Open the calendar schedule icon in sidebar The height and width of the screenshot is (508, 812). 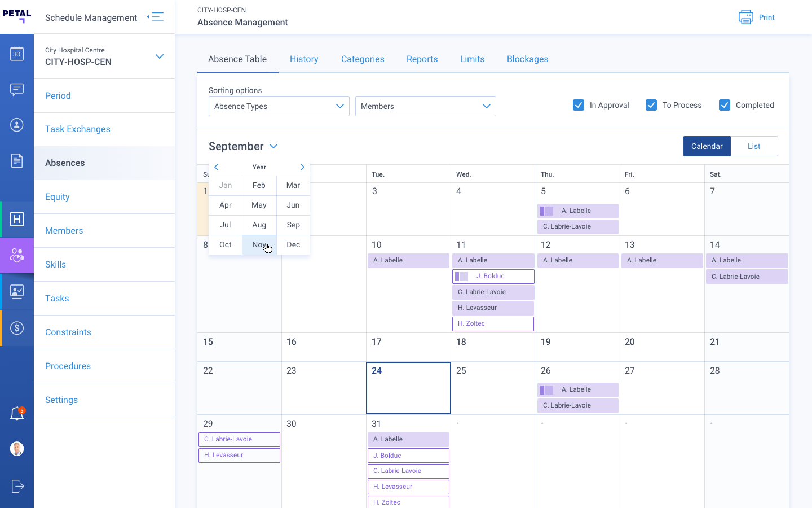[x=17, y=53]
